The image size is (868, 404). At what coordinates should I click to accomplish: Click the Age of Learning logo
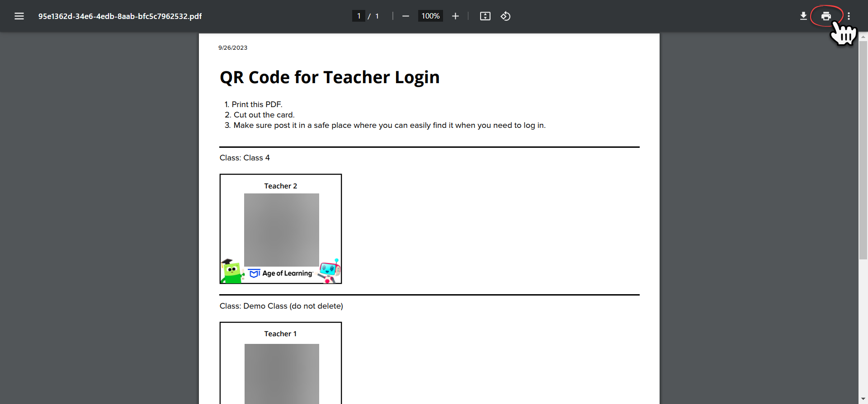[x=281, y=273]
